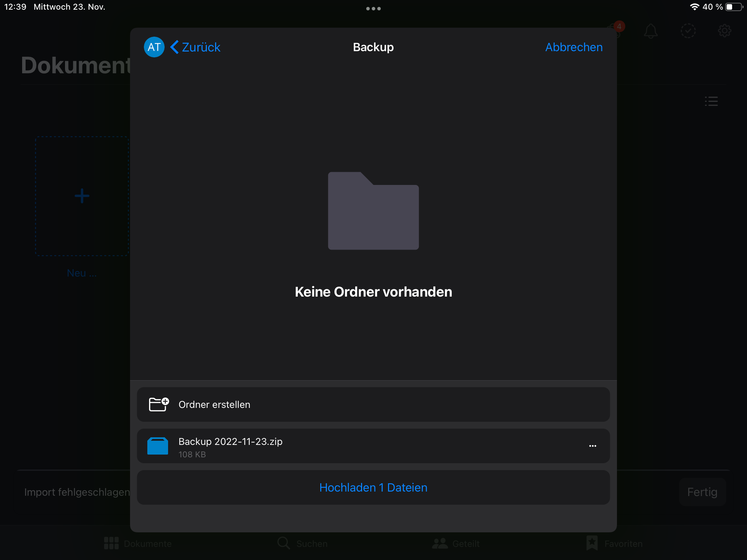
Task: Tap the three-dot multitasking indicator
Action: pyautogui.click(x=373, y=9)
